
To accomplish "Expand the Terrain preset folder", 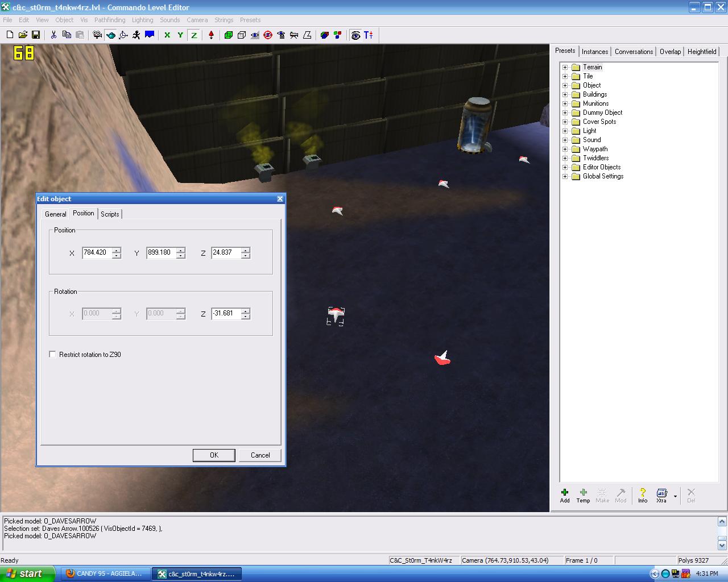I will pos(565,67).
